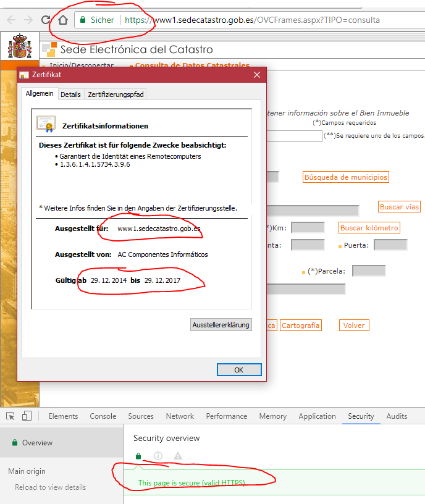
Task: Click the Ausstellererklärung button
Action: click(x=221, y=325)
